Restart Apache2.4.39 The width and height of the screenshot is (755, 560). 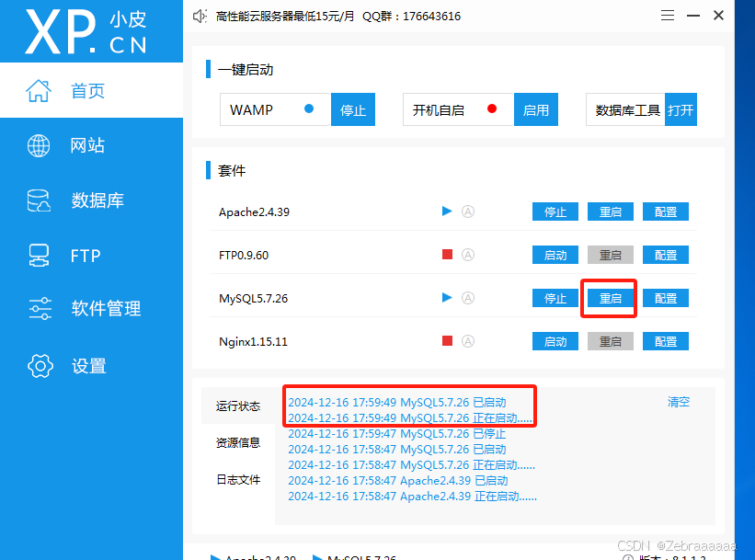click(x=611, y=211)
